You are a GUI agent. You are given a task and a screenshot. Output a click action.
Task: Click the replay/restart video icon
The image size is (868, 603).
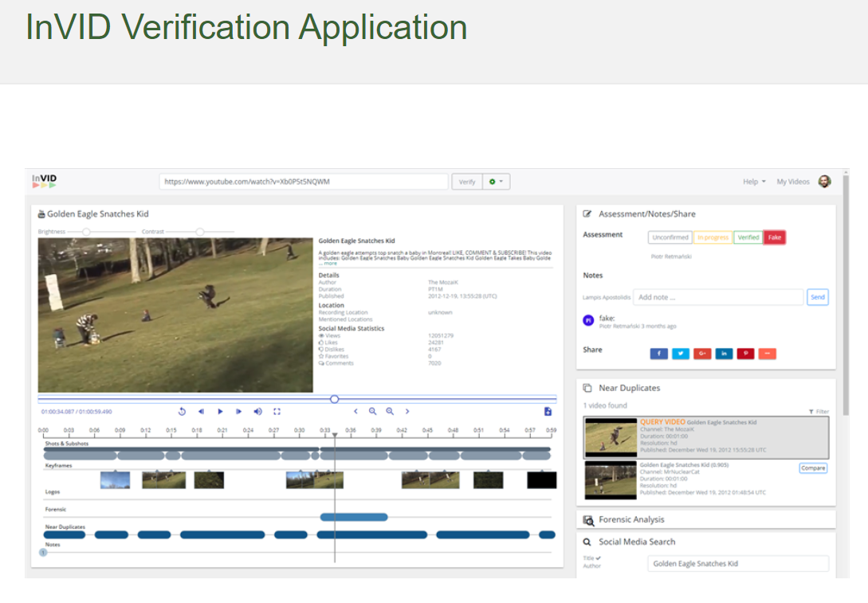(182, 412)
